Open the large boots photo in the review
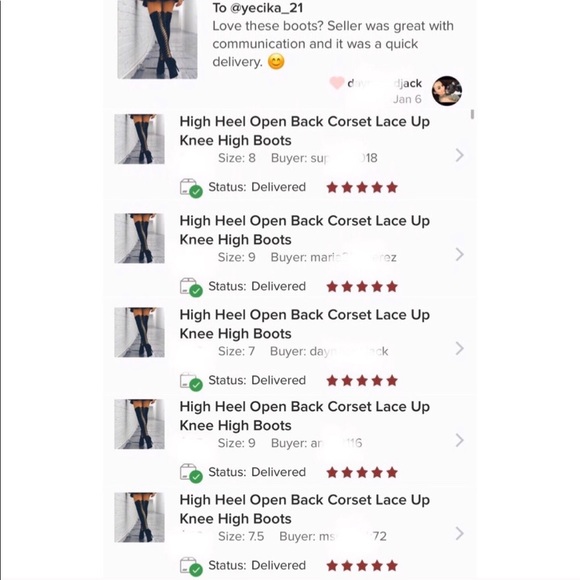580x580 pixels. [x=157, y=39]
